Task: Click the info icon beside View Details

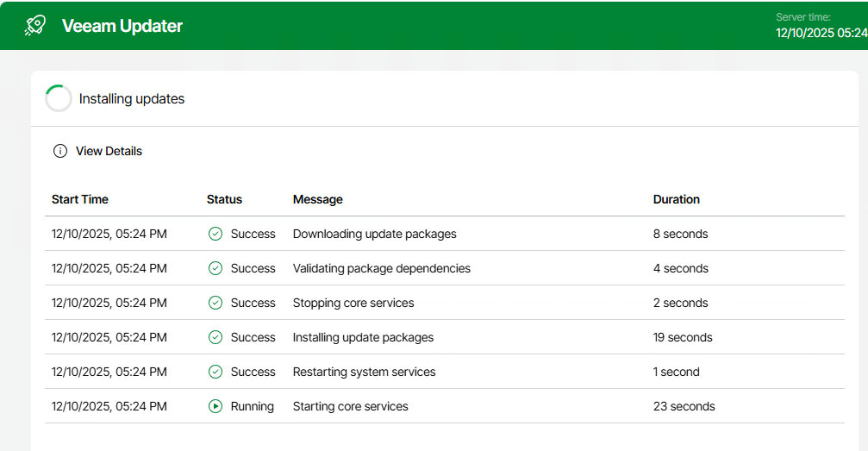Action: [60, 151]
